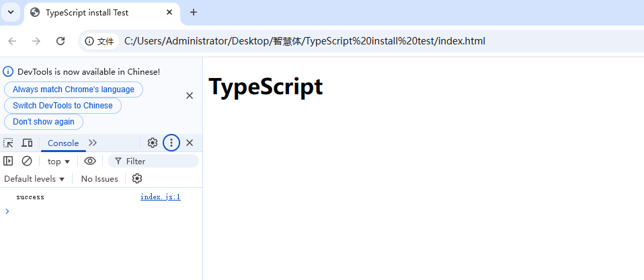The height and width of the screenshot is (280, 644).
Task: Open DevTools settings gear
Action: tap(153, 143)
